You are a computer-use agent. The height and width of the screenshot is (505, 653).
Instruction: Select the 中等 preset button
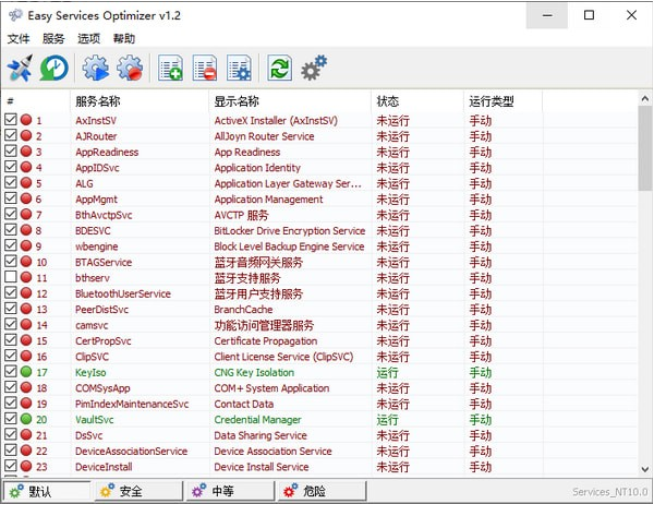tap(231, 491)
